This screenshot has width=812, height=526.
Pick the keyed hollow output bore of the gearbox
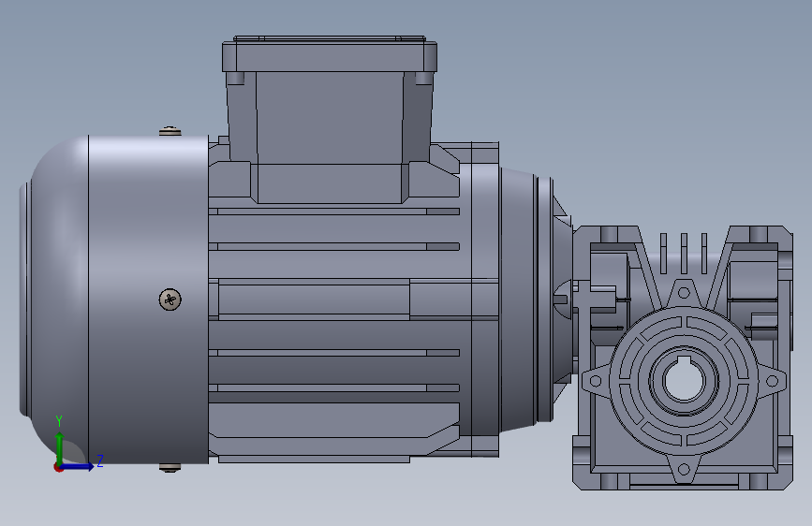click(684, 381)
